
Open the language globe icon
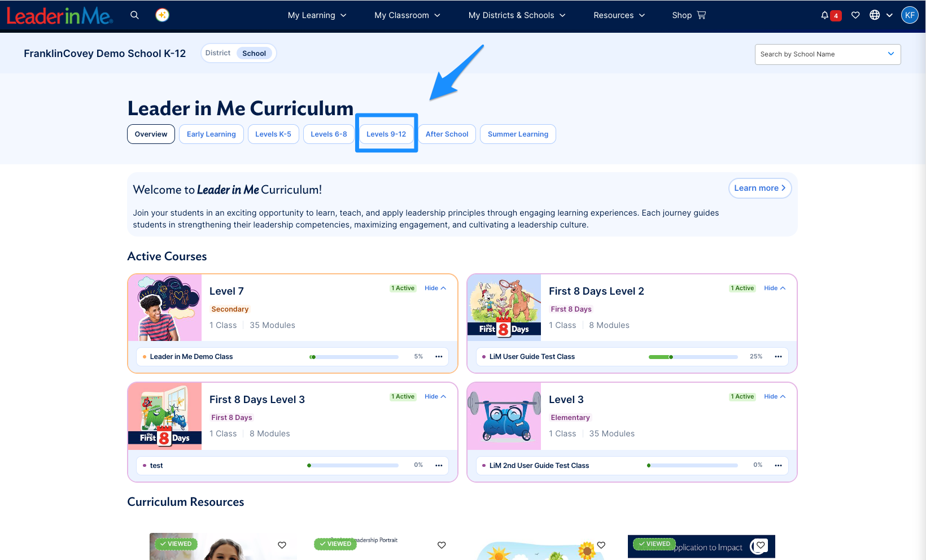tap(875, 15)
